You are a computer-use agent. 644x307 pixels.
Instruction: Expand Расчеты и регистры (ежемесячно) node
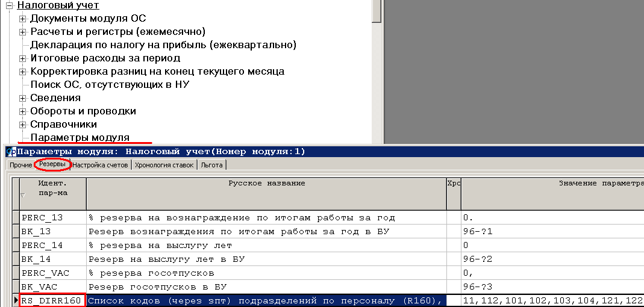(23, 32)
